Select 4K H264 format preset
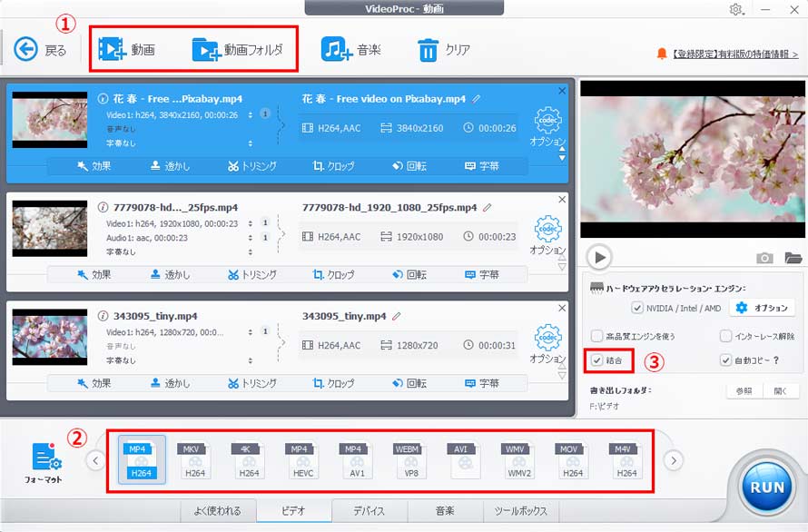 pos(249,460)
